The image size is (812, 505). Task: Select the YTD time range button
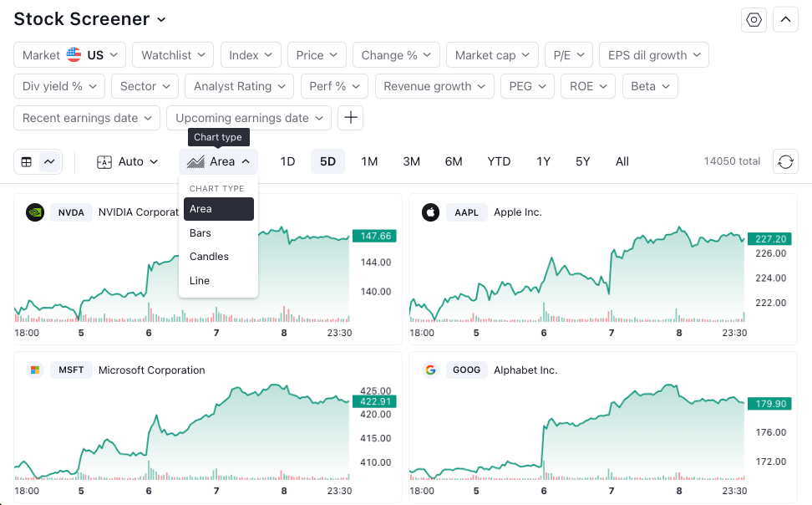tap(499, 161)
